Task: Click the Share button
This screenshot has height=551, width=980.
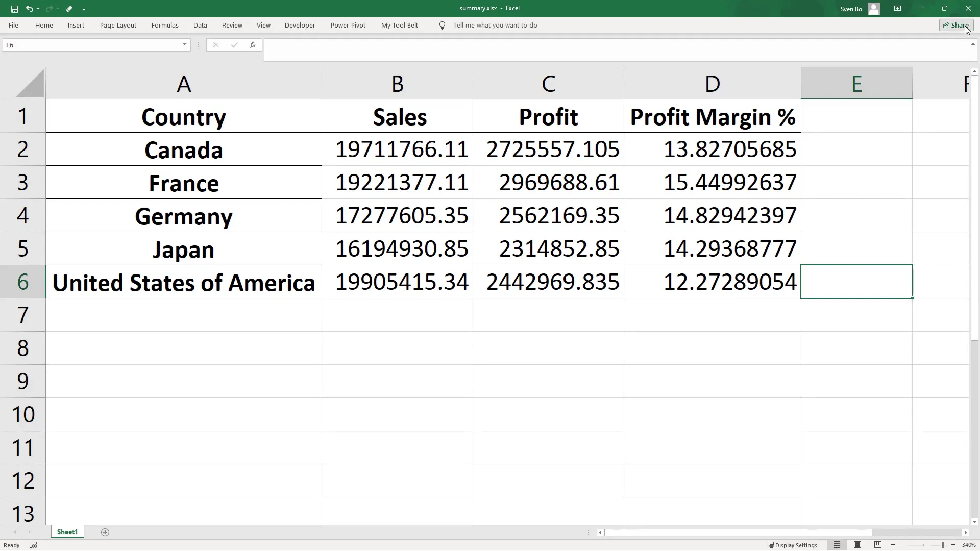Action: pos(955,25)
